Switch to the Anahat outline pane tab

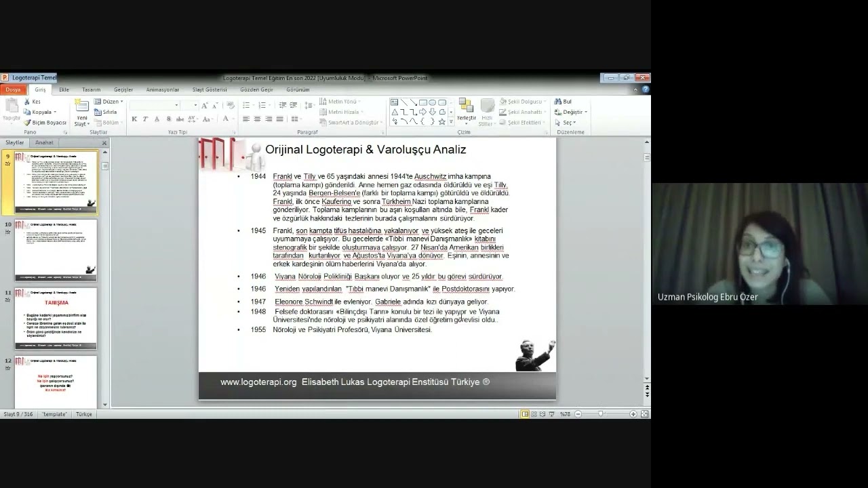click(44, 143)
